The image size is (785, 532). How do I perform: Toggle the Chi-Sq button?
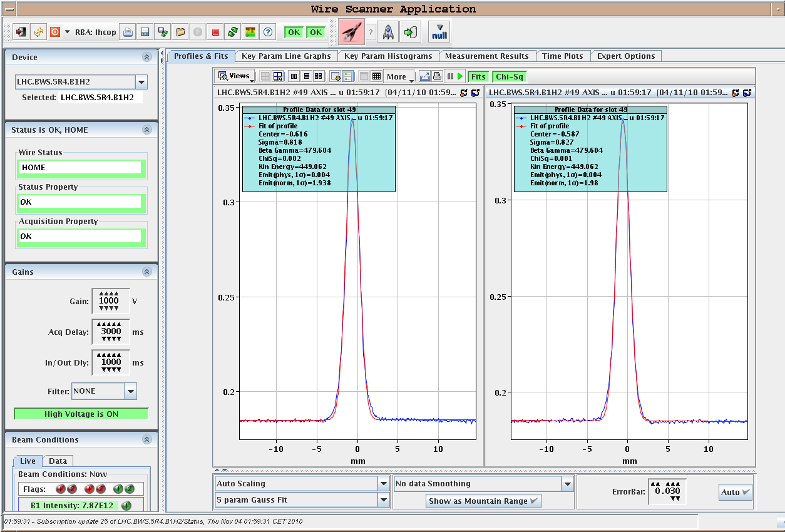[509, 76]
